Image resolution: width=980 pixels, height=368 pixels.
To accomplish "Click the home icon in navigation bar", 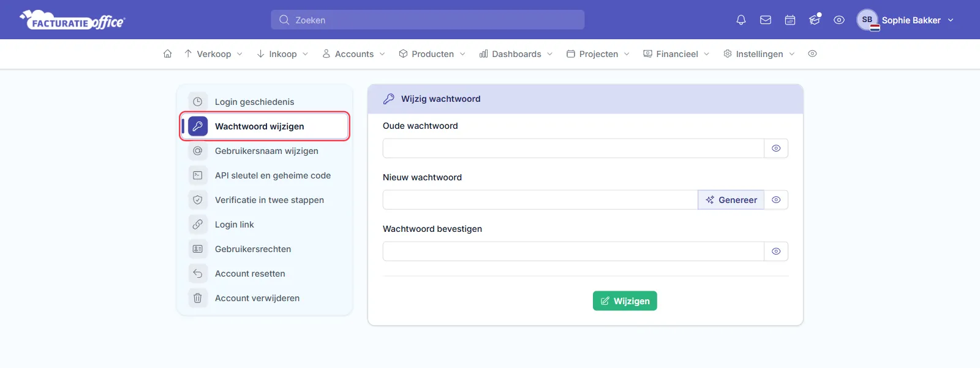I will coord(167,54).
